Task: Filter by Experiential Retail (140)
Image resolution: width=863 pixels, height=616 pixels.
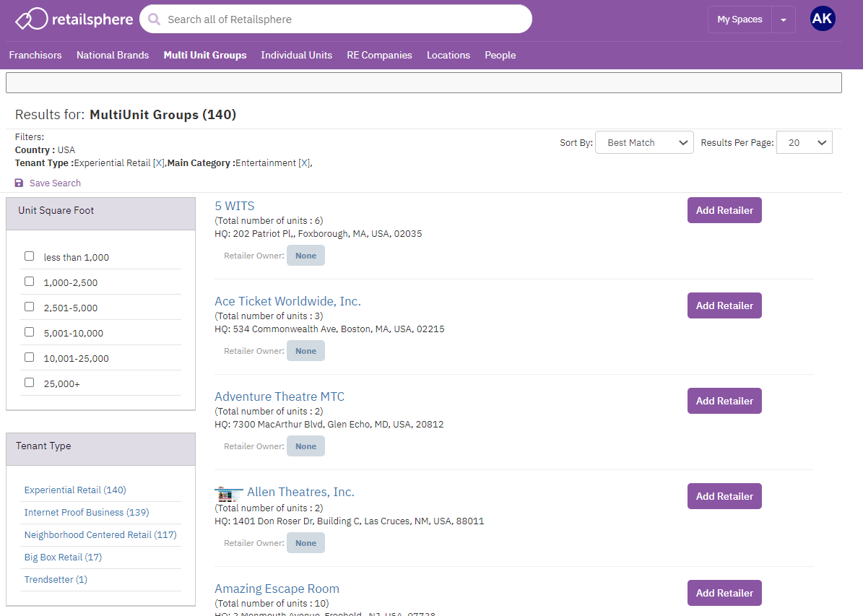Action: (x=75, y=490)
